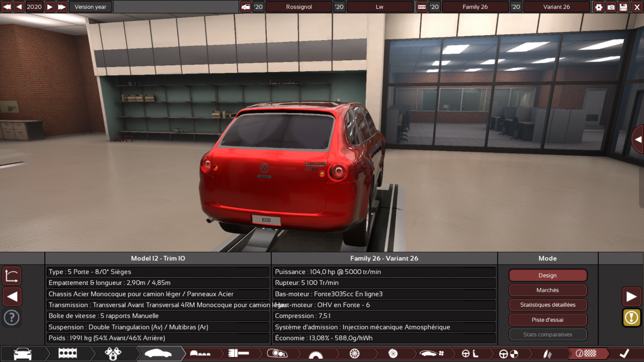Close the car designer with the X icon
Image resolution: width=644 pixels, height=362 pixels.
[637, 7]
